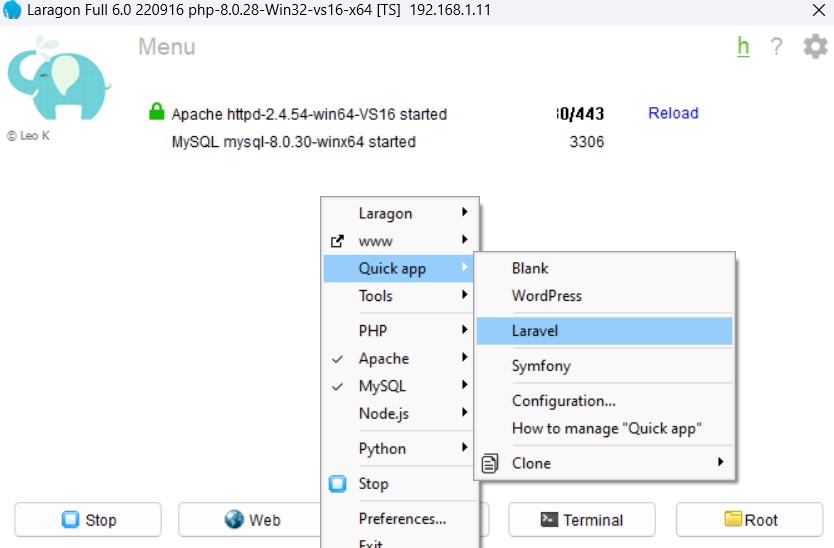Click the Laragon icon in title bar
Viewport: 834px width, 548px height.
point(12,10)
